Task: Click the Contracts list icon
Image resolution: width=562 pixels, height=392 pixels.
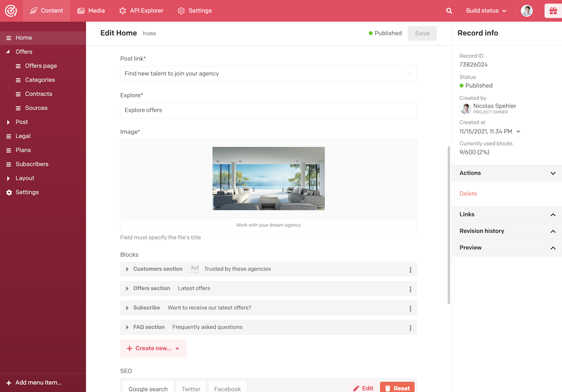Action: 18,94
